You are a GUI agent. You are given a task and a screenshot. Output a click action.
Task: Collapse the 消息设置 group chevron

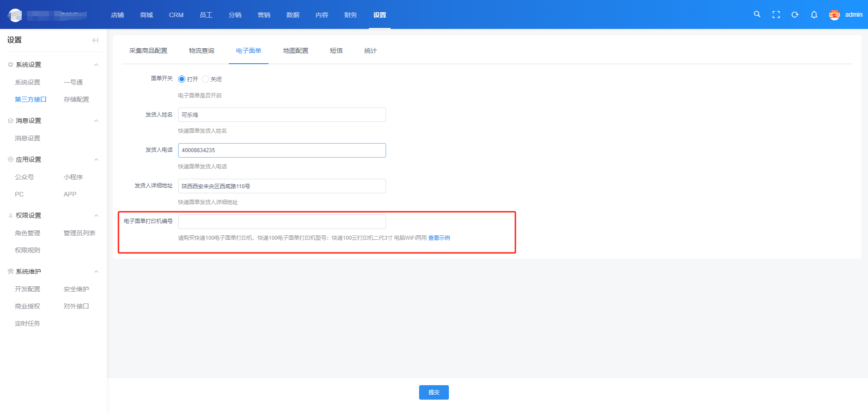[96, 121]
